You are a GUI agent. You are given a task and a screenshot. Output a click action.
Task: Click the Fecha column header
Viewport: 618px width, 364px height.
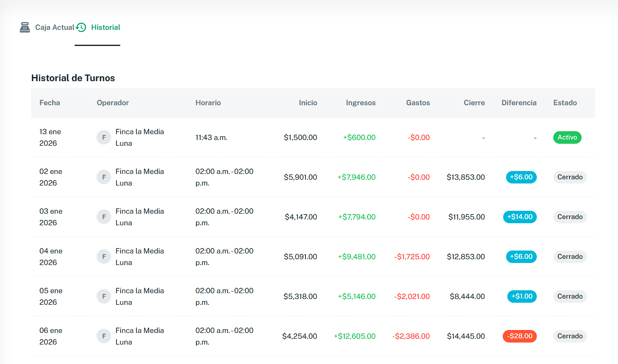50,103
